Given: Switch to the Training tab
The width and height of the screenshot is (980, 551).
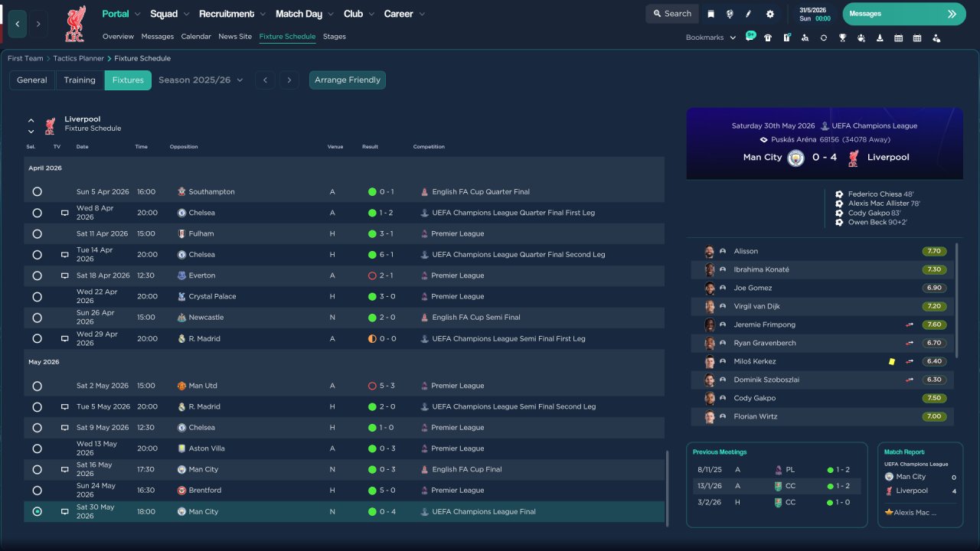Looking at the screenshot, I should click(x=80, y=80).
